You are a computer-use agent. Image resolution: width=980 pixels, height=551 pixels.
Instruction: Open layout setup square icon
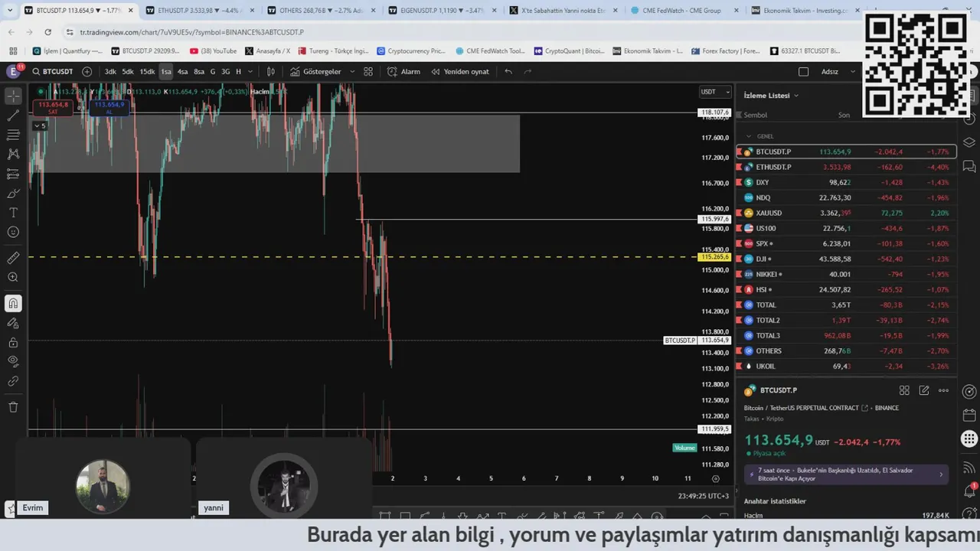click(x=803, y=71)
